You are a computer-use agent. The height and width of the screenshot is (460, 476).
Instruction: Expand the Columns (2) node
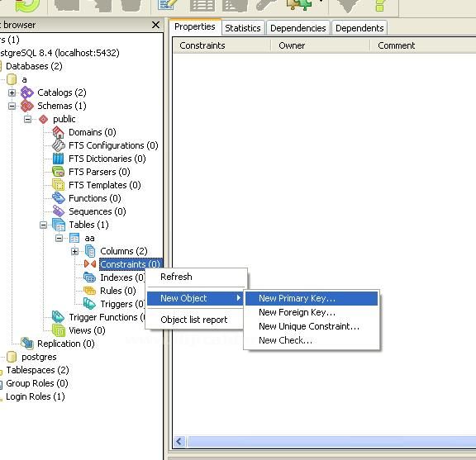pos(75,252)
